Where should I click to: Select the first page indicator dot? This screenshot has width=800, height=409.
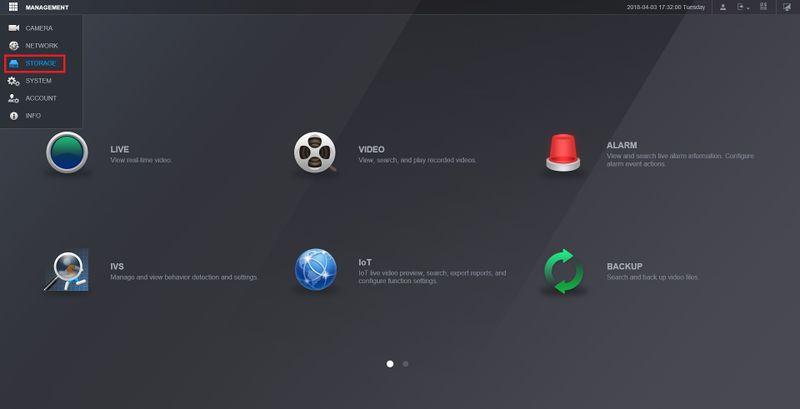click(390, 364)
